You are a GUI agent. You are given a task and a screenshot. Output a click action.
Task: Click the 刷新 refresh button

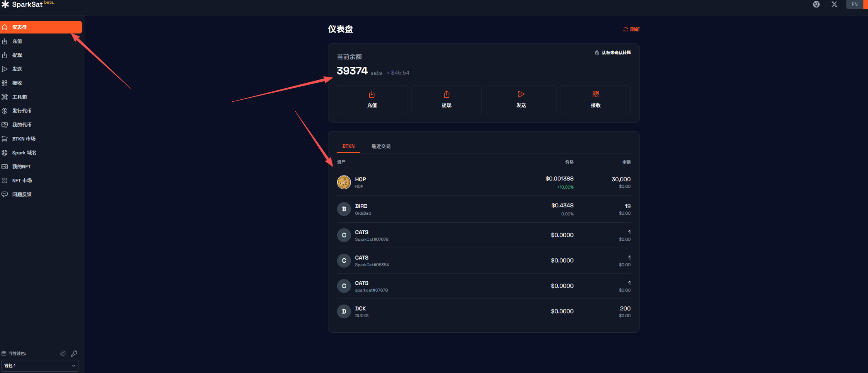pos(631,29)
